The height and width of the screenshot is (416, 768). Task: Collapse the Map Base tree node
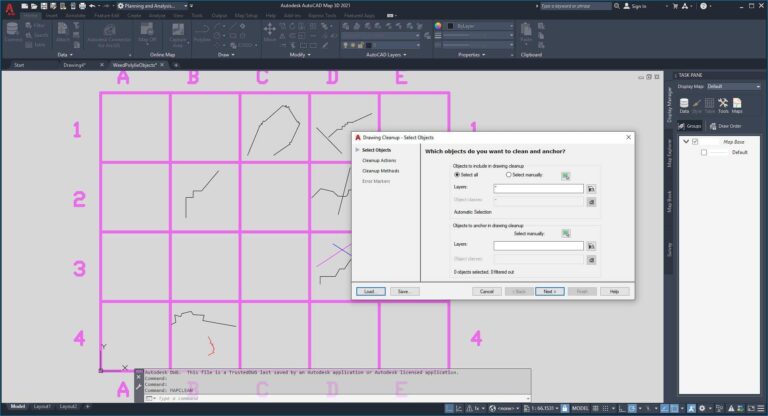pyautogui.click(x=686, y=142)
